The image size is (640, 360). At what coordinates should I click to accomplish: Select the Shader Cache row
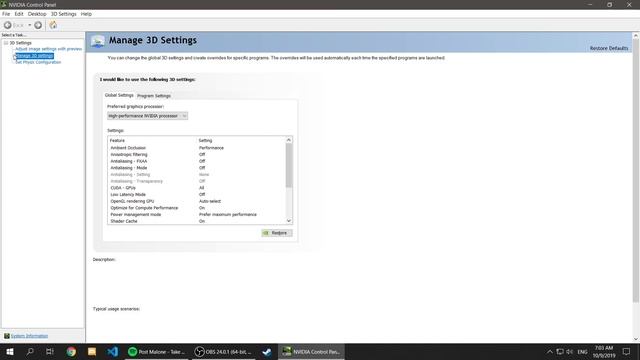click(197, 221)
